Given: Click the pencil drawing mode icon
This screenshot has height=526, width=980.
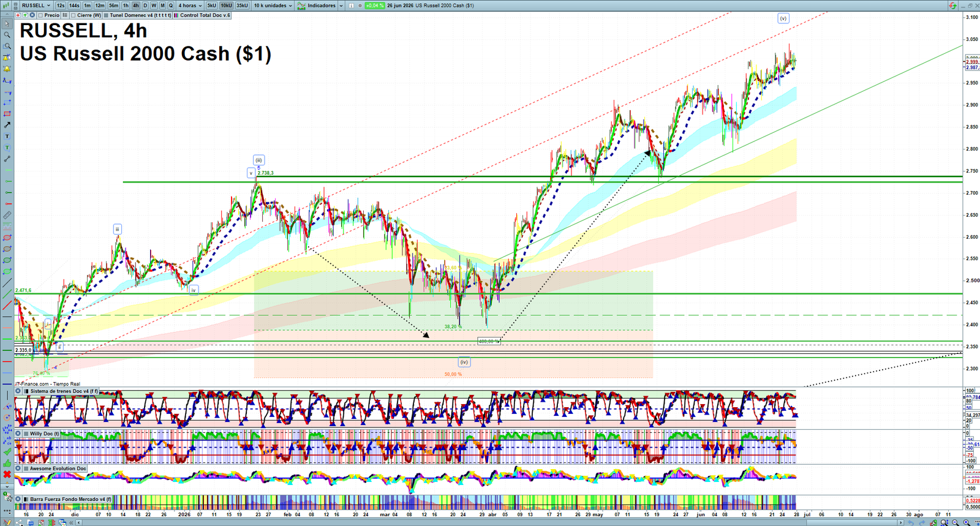Looking at the screenshot, I should point(7,522).
